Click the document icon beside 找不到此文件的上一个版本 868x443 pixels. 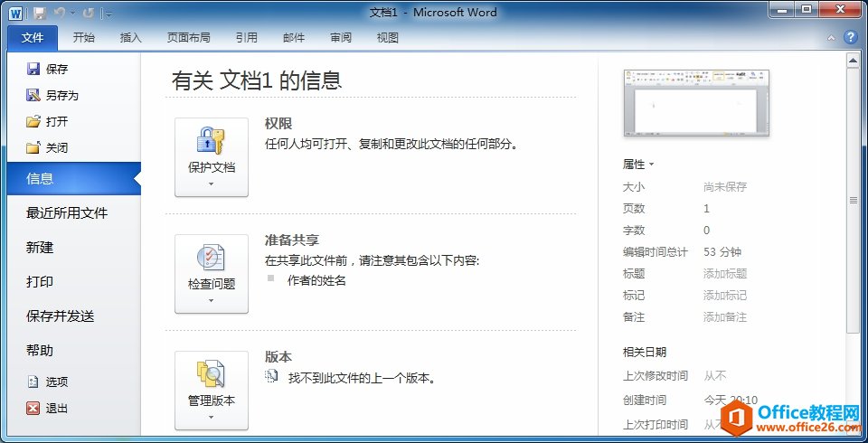[x=271, y=377]
